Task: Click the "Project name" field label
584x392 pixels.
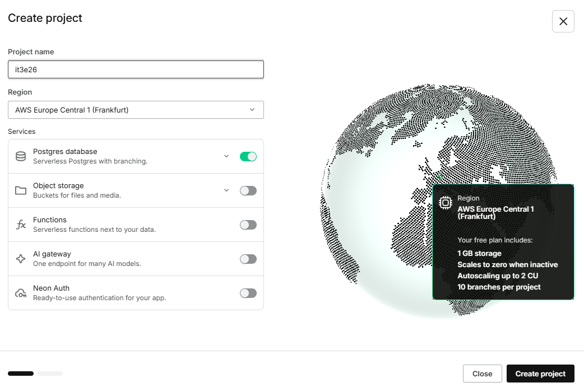Action: (31, 52)
